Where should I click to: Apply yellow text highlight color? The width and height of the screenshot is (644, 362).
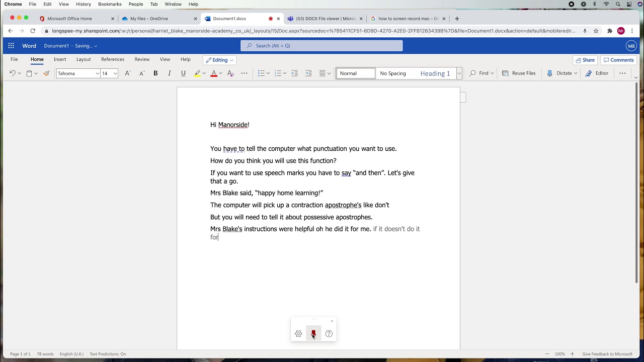(197, 73)
